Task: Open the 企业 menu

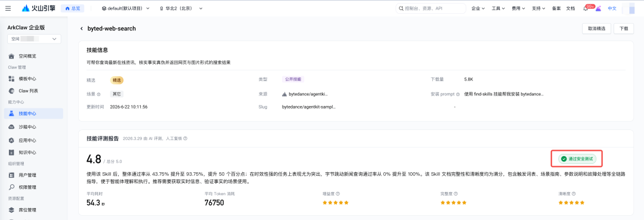Action: tap(478, 8)
